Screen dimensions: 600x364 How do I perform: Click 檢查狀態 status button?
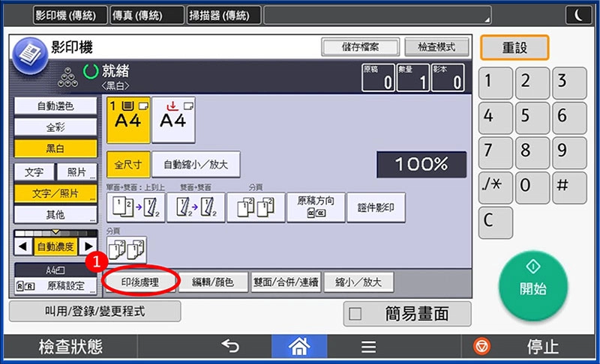(x=70, y=347)
